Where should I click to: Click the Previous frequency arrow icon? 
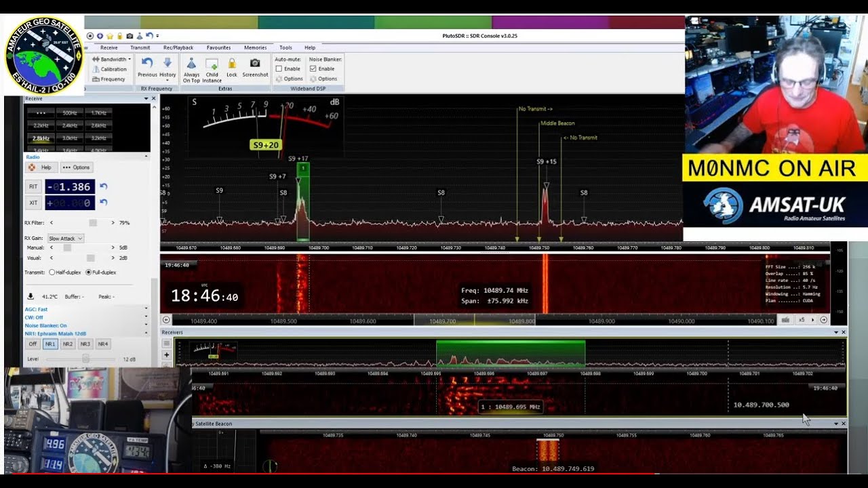click(147, 63)
